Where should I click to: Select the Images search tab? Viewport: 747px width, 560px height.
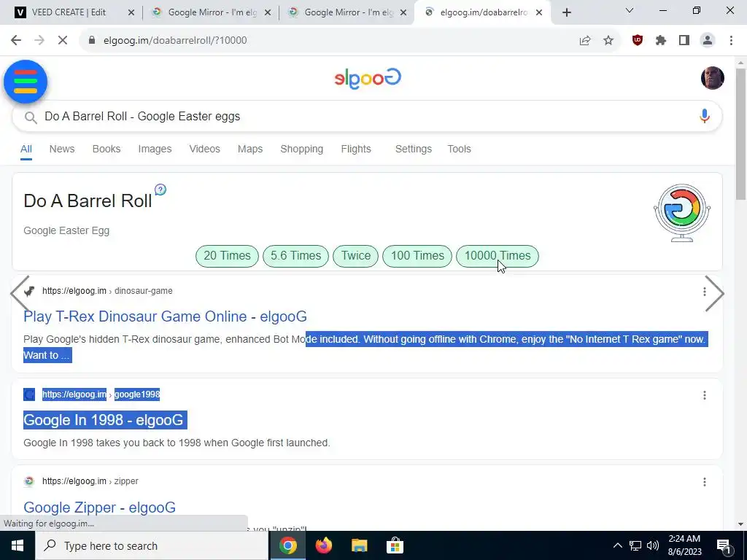[155, 149]
